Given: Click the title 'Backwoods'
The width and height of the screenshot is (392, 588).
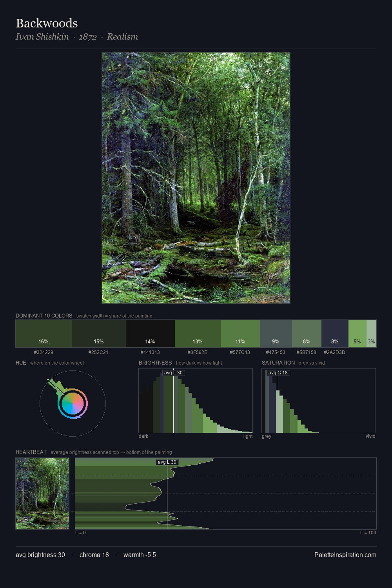Looking at the screenshot, I should pyautogui.click(x=47, y=23).
